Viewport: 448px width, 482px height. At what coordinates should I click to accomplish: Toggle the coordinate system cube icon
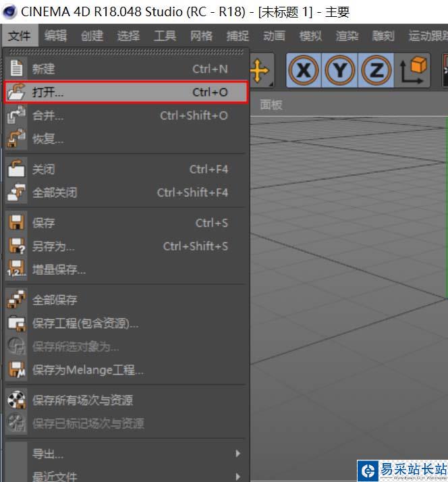click(x=413, y=70)
